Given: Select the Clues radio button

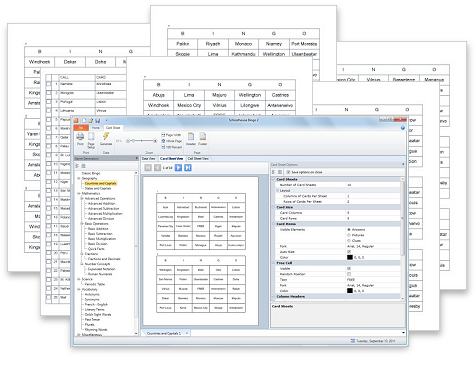Looking at the screenshot, I should (349, 240).
